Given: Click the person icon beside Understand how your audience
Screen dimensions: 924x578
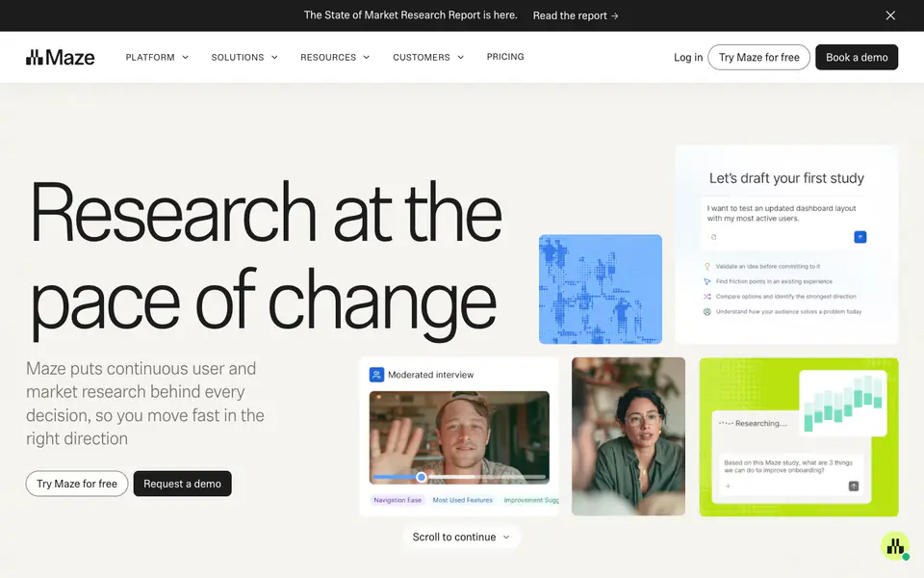Looking at the screenshot, I should pos(707,311).
